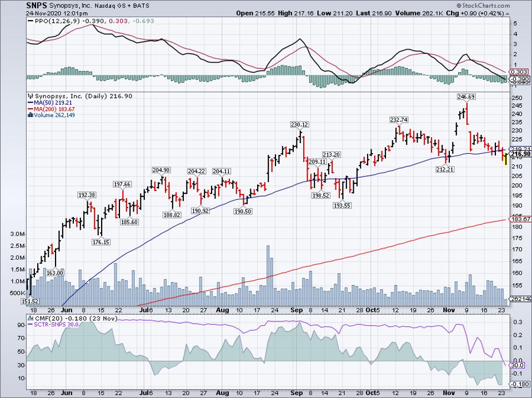Select the red MA(200) line marker
Screen dimensions: 532x398
pos(31,109)
